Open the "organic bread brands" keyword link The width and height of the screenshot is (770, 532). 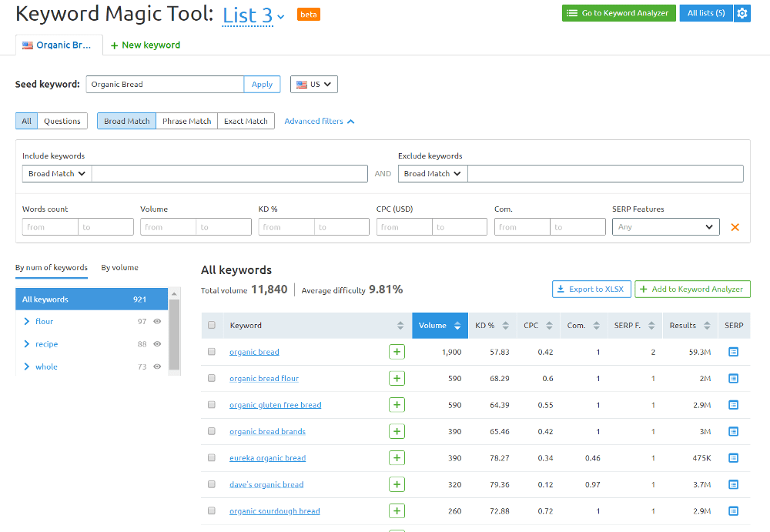tap(267, 431)
